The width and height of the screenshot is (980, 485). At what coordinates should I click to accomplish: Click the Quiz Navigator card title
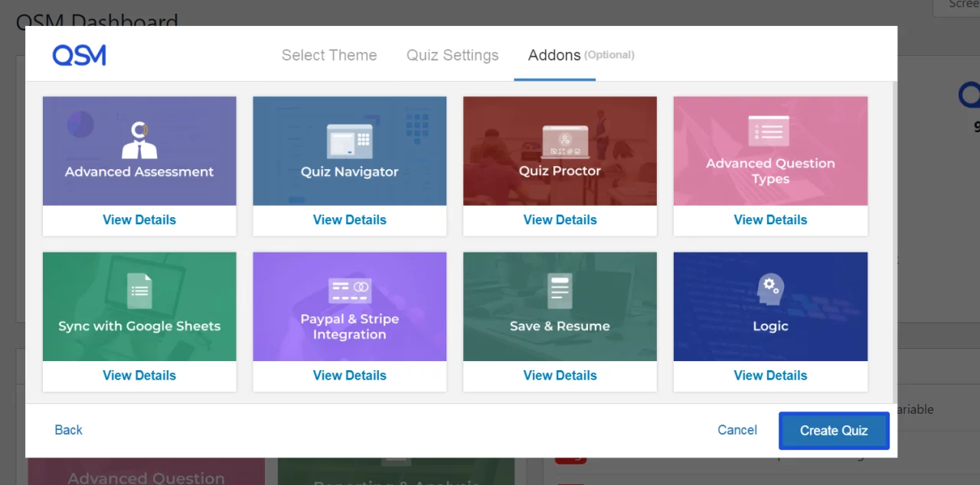349,171
